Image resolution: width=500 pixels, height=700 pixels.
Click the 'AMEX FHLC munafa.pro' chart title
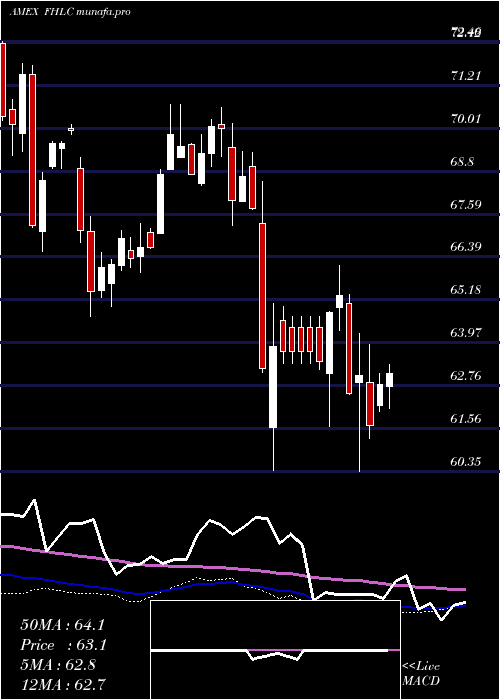[x=70, y=12]
